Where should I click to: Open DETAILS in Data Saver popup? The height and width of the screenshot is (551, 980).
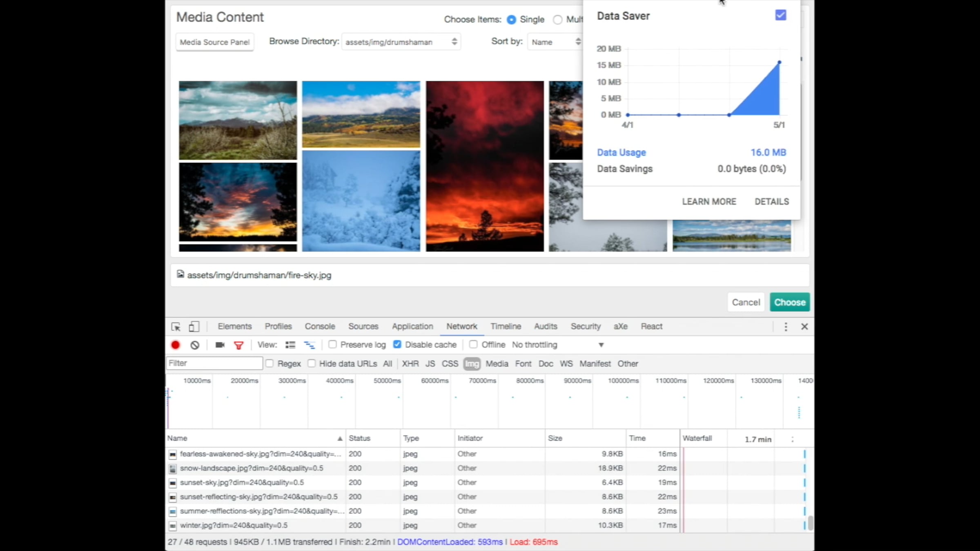pos(772,202)
